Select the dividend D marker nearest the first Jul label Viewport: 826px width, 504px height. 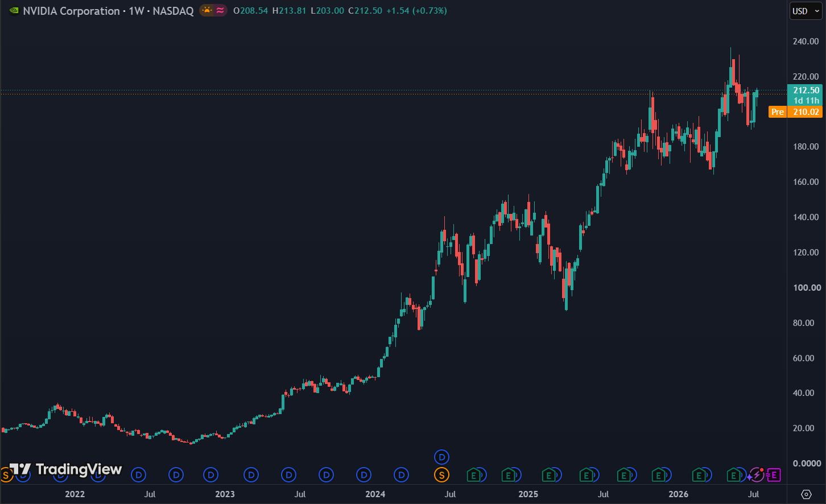[x=139, y=474]
